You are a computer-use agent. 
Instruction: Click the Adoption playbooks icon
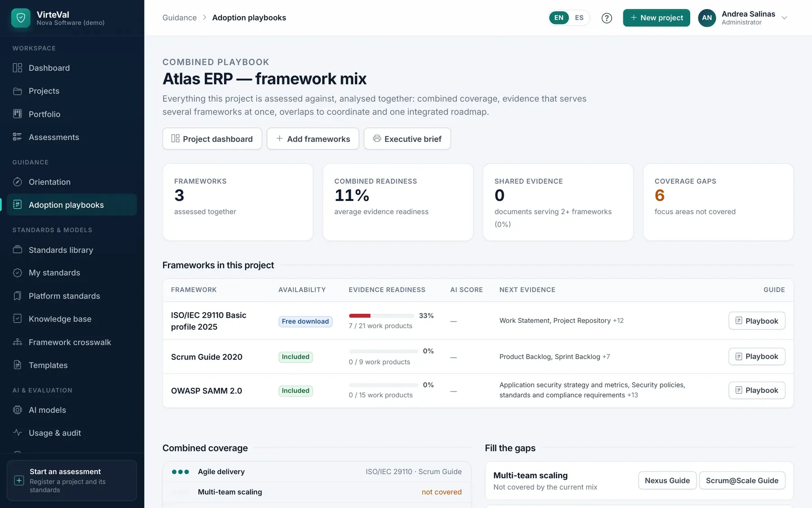tap(18, 205)
